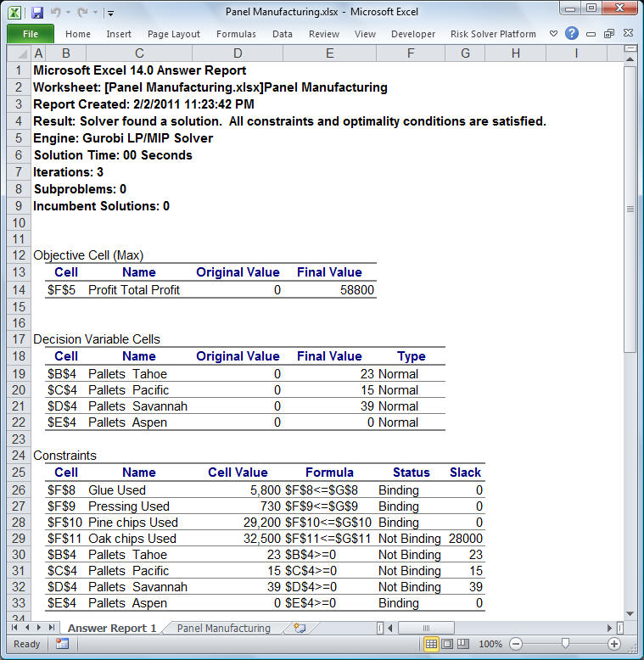Open the Undo history dropdown arrow
Viewport: 644px width, 660px height.
68,13
